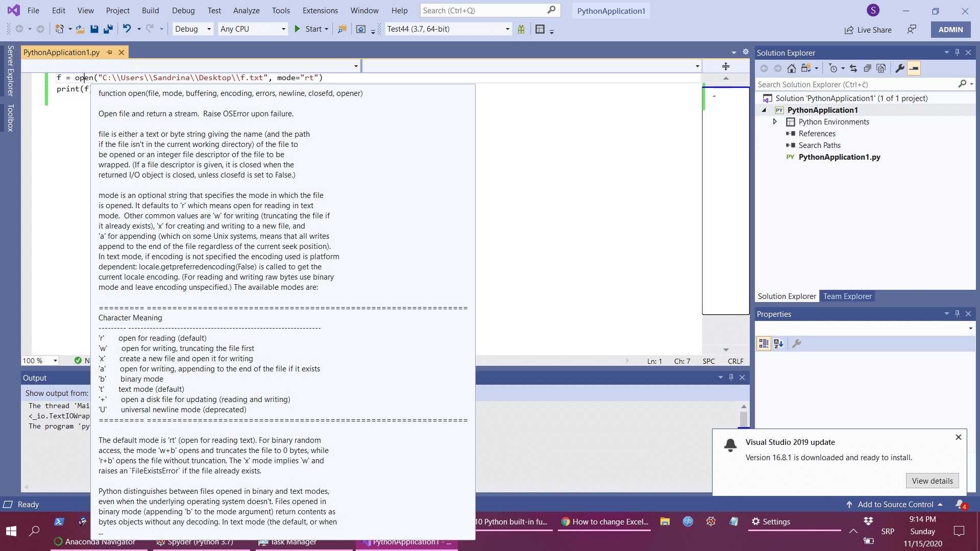Collapse All in Solution Explorer

tap(867, 68)
